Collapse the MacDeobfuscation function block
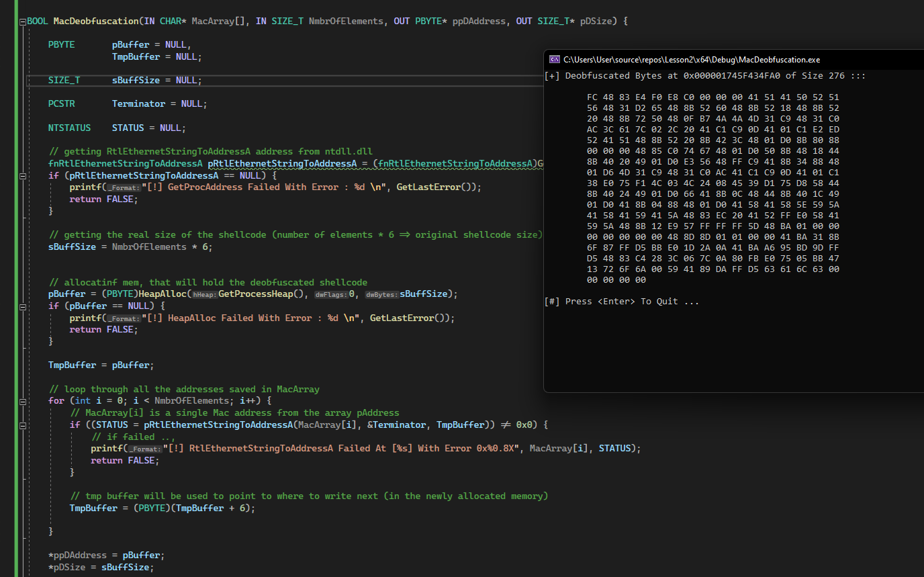 coord(23,21)
